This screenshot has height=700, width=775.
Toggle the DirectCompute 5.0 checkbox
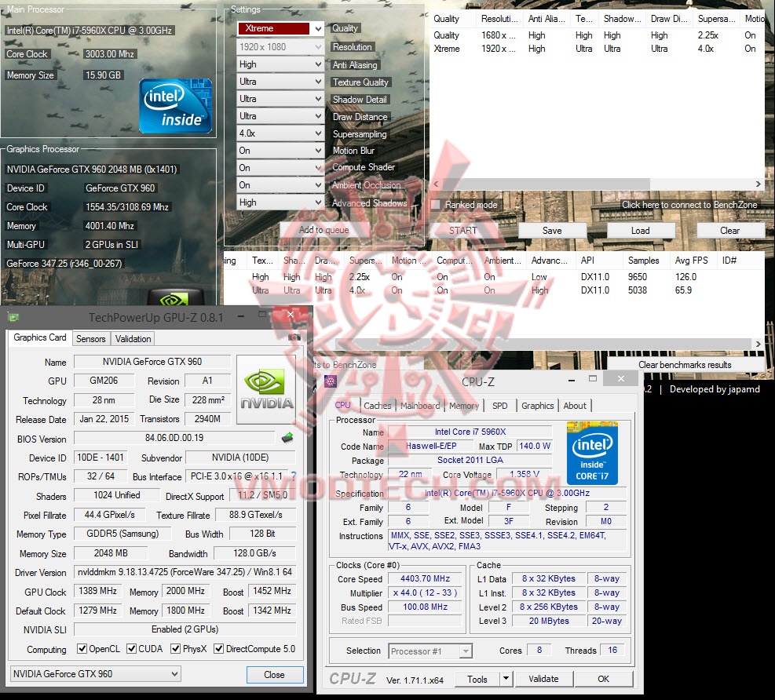point(218,649)
